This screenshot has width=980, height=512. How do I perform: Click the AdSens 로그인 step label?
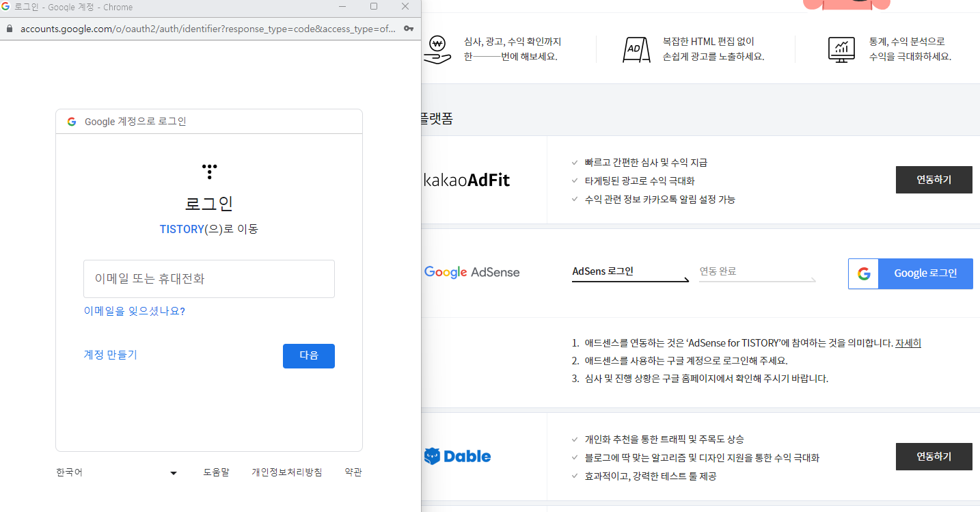[x=603, y=271]
